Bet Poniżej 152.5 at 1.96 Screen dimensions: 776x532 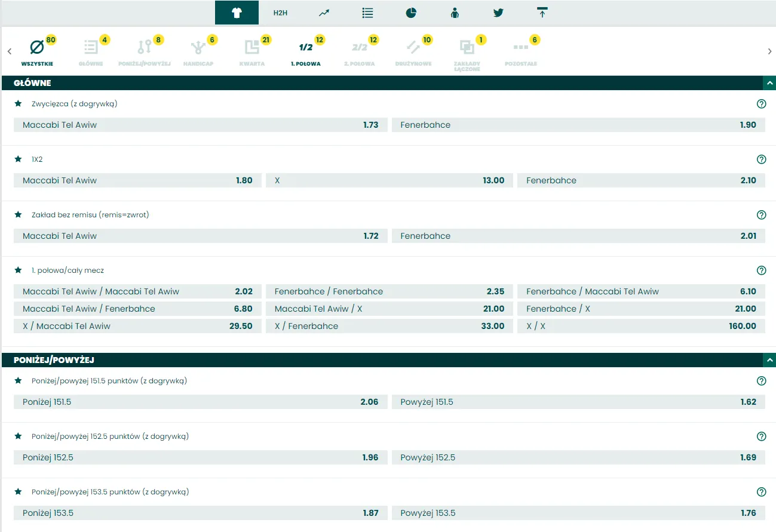click(x=201, y=457)
